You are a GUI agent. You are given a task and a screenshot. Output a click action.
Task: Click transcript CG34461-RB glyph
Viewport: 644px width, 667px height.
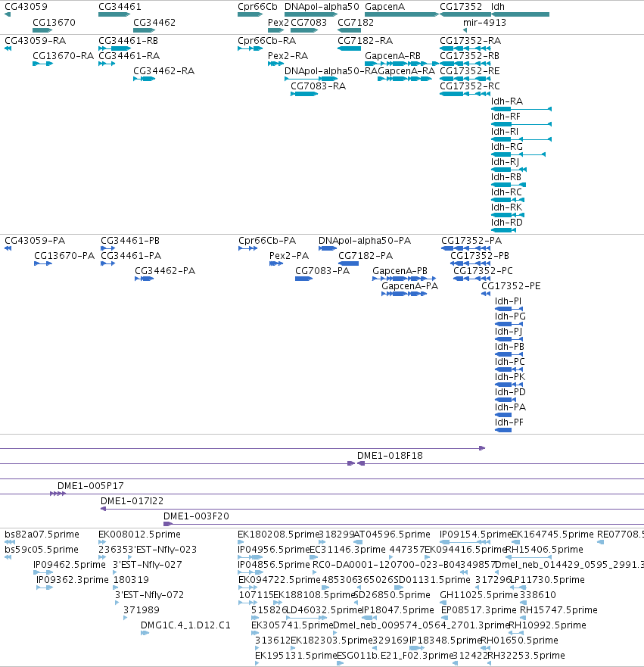coord(115,48)
